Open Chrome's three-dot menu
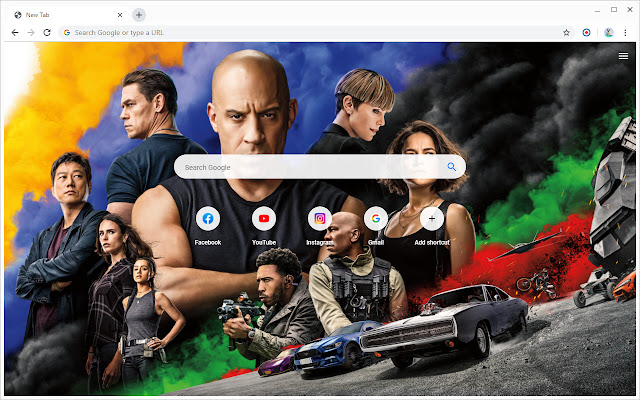Screen dimensions: 640x400 coord(625,33)
